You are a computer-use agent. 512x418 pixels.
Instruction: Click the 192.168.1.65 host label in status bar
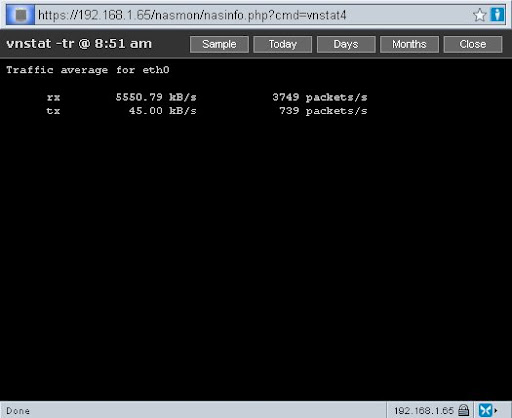click(x=424, y=410)
